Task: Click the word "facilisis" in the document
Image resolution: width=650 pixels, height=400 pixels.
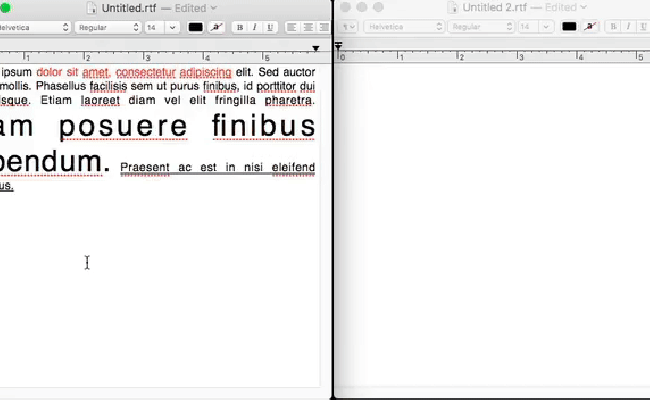Action: tap(108, 86)
